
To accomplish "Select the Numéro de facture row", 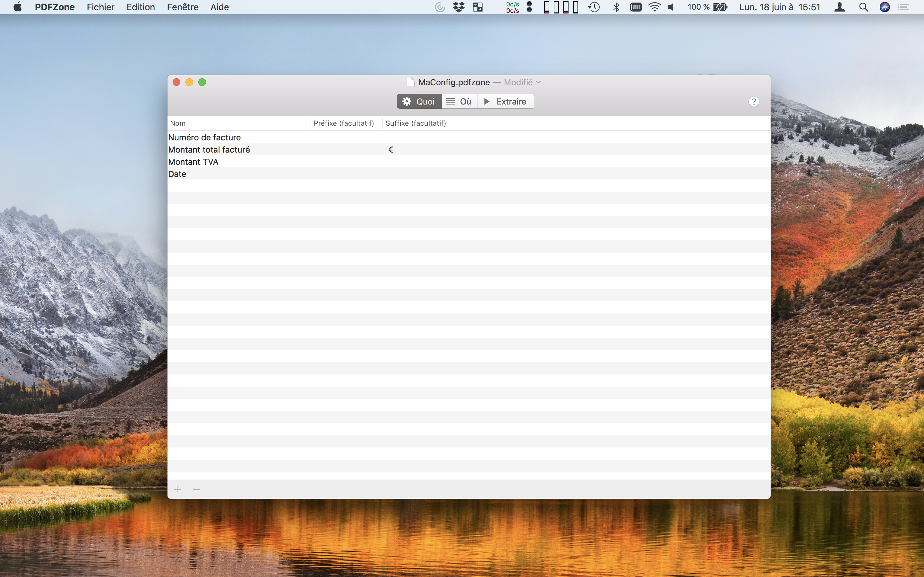I will (205, 138).
